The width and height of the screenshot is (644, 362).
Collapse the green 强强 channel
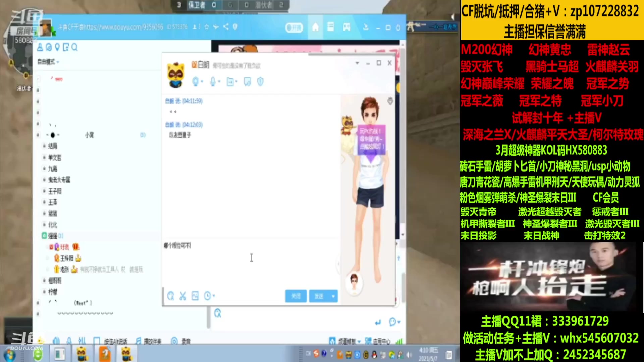44,236
